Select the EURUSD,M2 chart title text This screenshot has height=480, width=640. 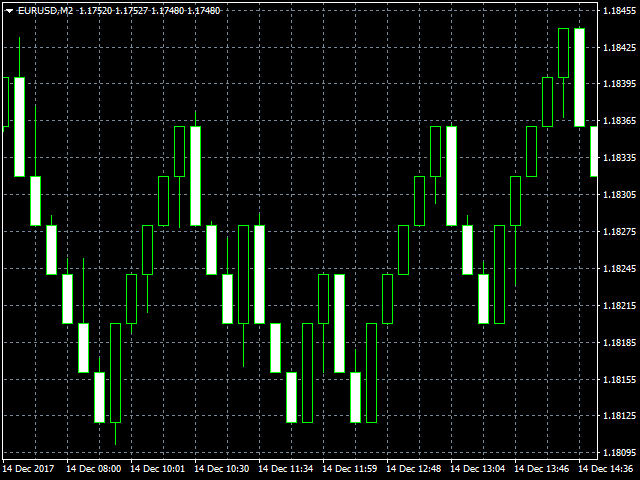[x=45, y=11]
